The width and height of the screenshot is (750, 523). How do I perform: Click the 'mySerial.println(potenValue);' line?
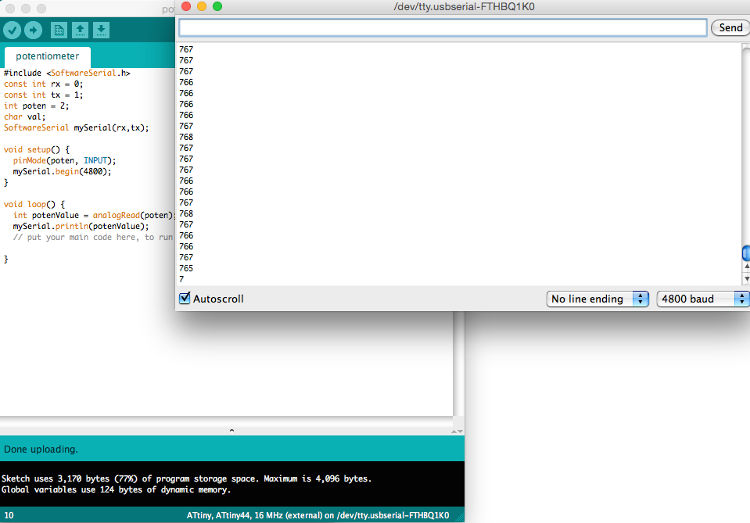point(81,226)
